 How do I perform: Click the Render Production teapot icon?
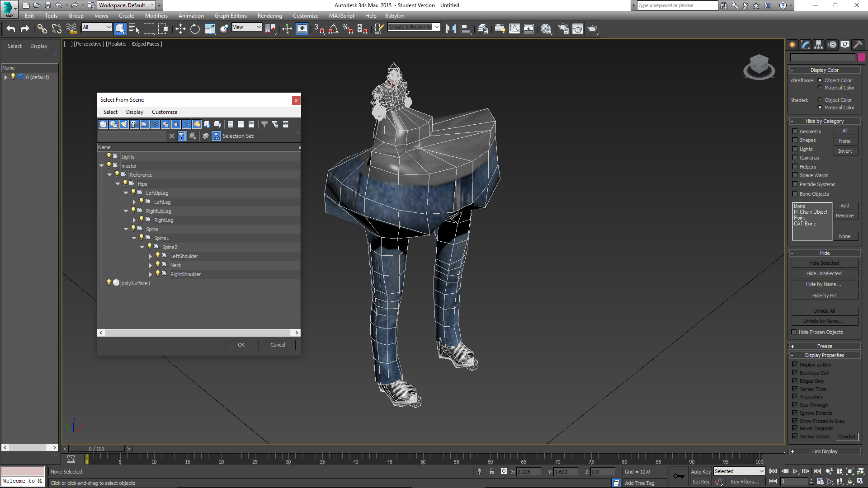[592, 29]
